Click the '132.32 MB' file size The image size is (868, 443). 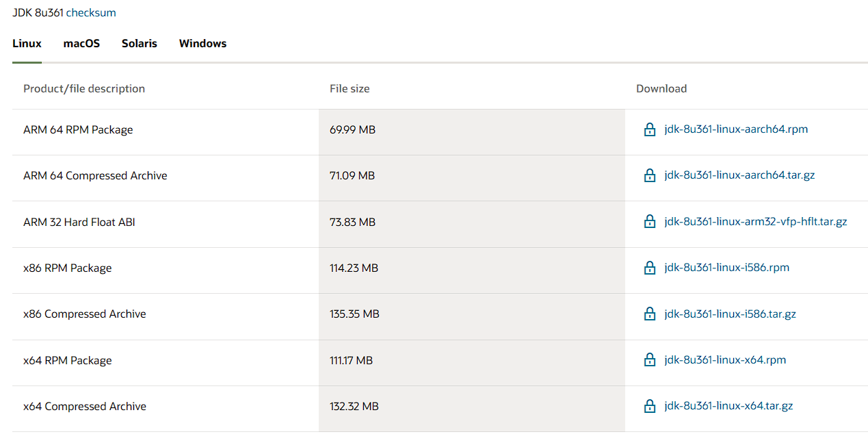[x=354, y=406]
